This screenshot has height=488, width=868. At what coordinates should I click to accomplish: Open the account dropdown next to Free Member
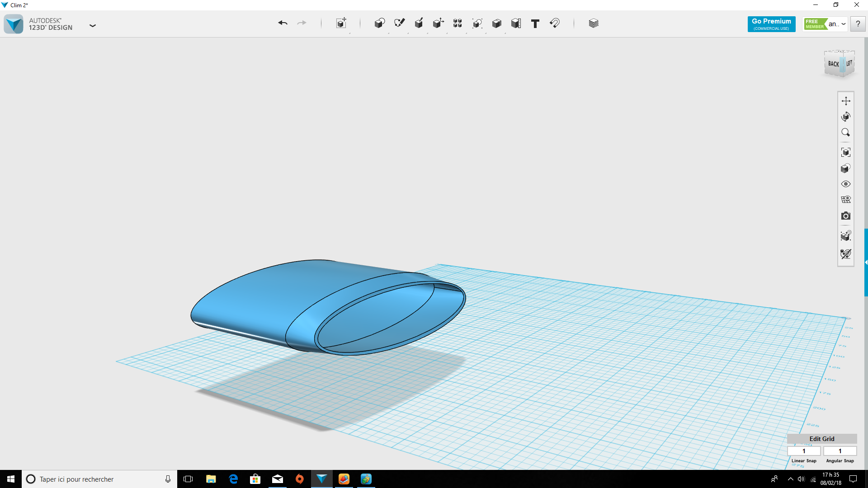pyautogui.click(x=844, y=24)
